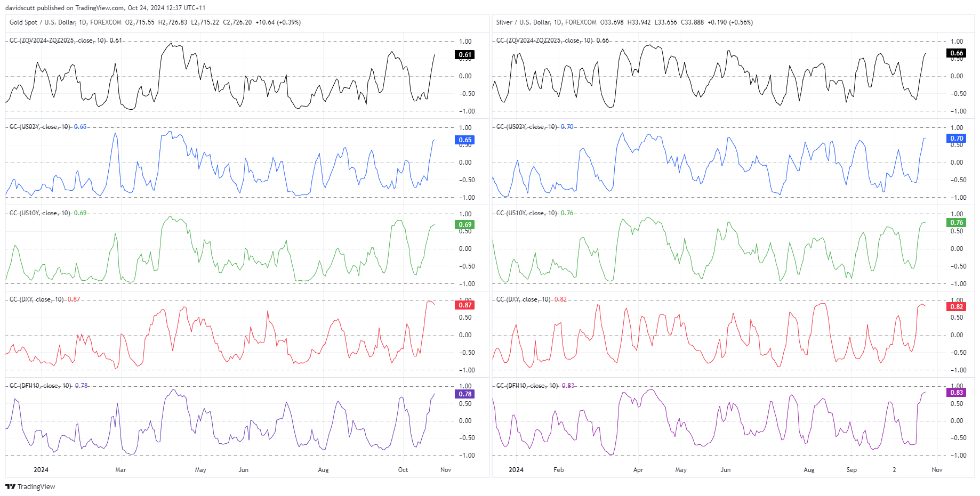Viewport: 980px width, 496px height.
Task: Select the CC US10Y legend on Gold chart
Action: tap(48, 213)
